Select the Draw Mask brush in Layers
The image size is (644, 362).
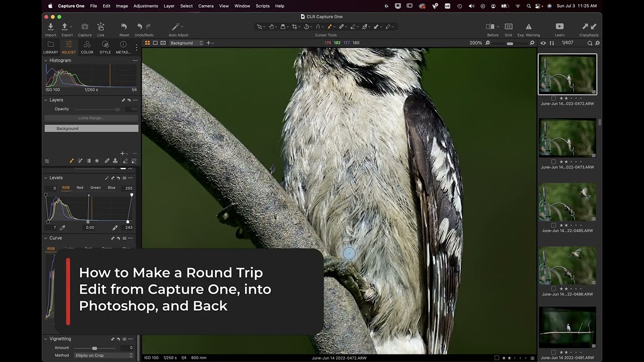pos(71,161)
